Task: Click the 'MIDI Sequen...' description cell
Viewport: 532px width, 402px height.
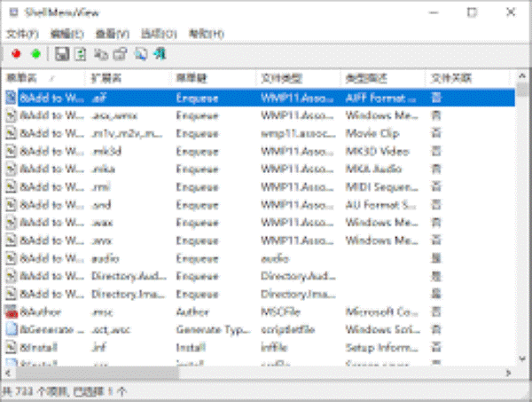Action: 381,186
